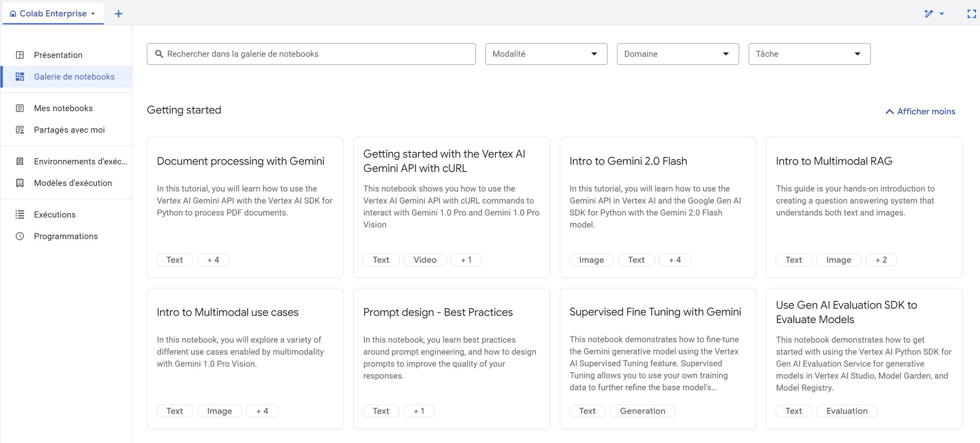This screenshot has height=443, width=980.
Task: Open Environnements d'exécution section
Action: click(66, 161)
